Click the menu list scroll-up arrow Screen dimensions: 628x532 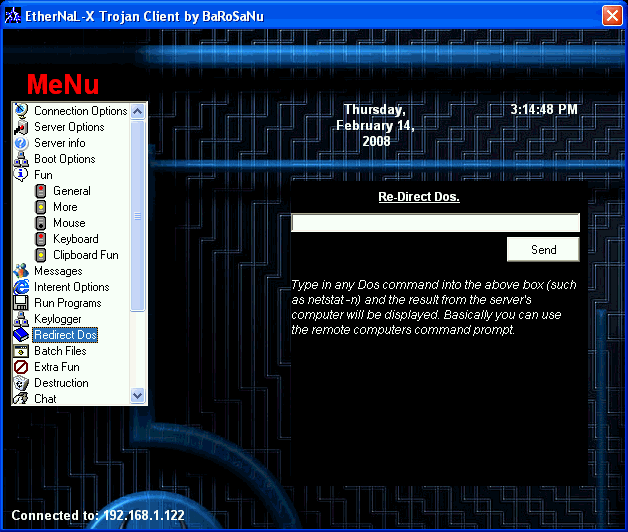(x=138, y=110)
